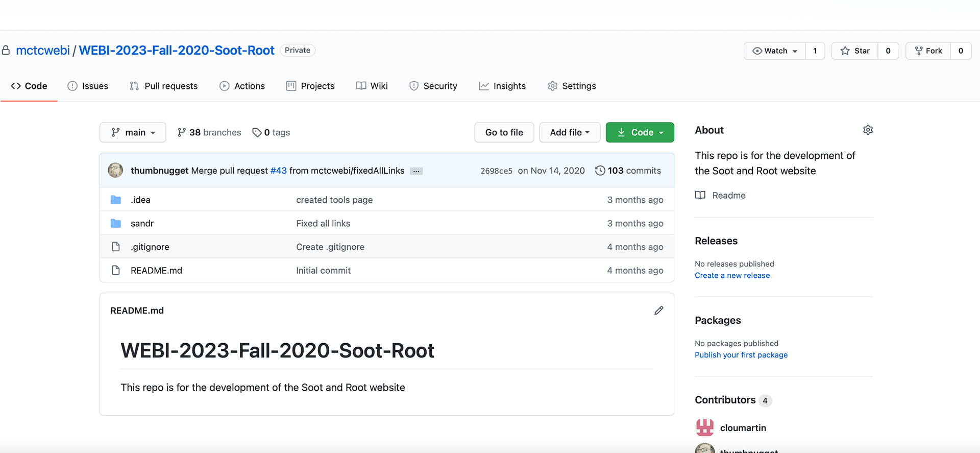Image resolution: width=980 pixels, height=453 pixels.
Task: Click Publish your first package link
Action: coord(741,355)
